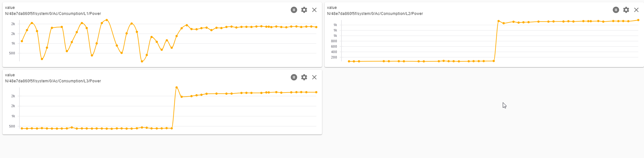Viewport: 644px width, 158px height.
Task: Open settings gear on L3 Power chart
Action: pos(304,77)
